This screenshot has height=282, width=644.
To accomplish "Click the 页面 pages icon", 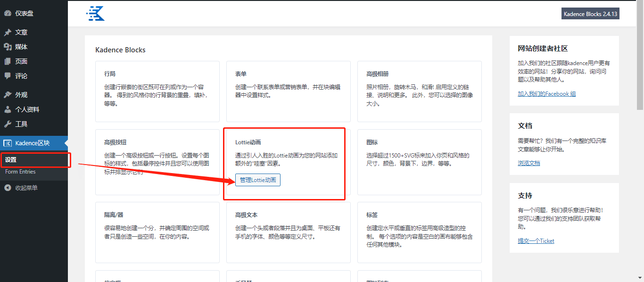I will click(8, 61).
